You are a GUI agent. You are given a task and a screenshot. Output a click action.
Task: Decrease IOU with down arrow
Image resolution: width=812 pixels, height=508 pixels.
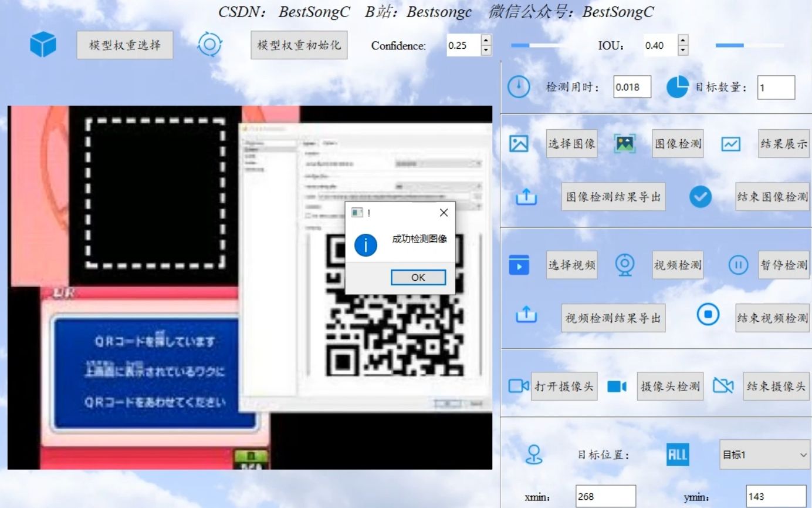coord(683,51)
